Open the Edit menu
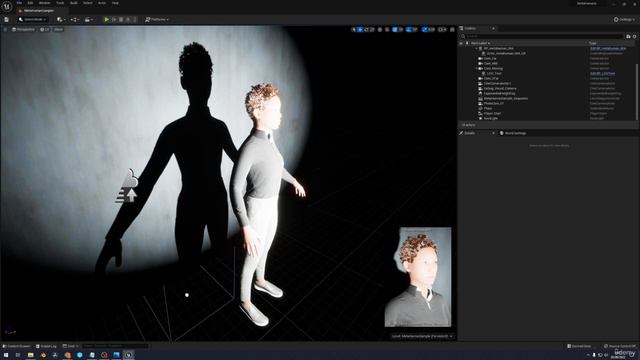This screenshot has width=640, height=360. [x=30, y=3]
